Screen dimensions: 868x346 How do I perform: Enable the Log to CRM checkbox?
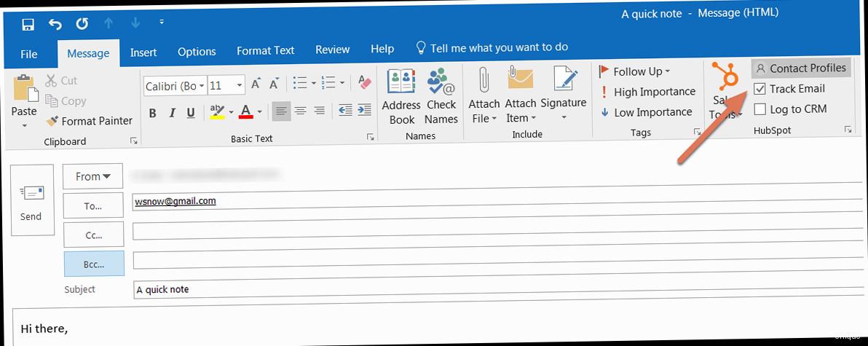point(760,109)
